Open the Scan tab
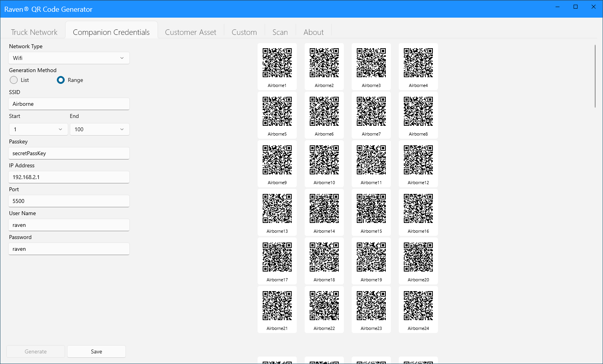 [280, 32]
